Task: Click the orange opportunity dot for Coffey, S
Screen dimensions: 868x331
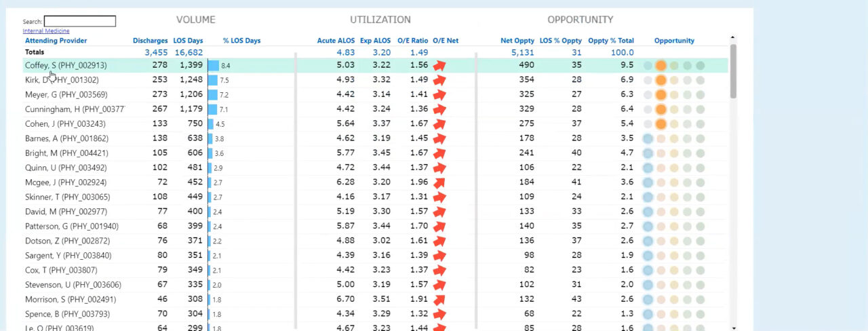Action: click(x=661, y=66)
